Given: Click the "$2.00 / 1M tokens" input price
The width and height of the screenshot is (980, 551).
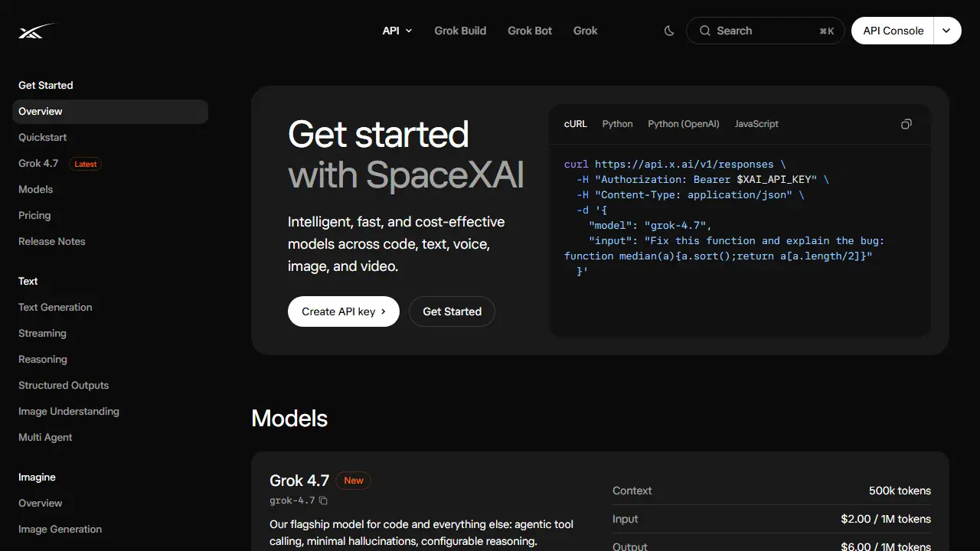Looking at the screenshot, I should pyautogui.click(x=886, y=519).
